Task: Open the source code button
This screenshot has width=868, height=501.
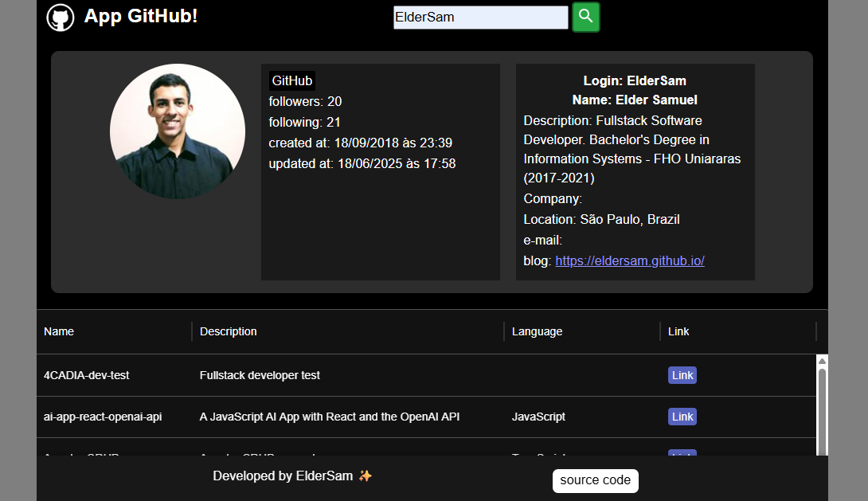Action: [x=595, y=480]
